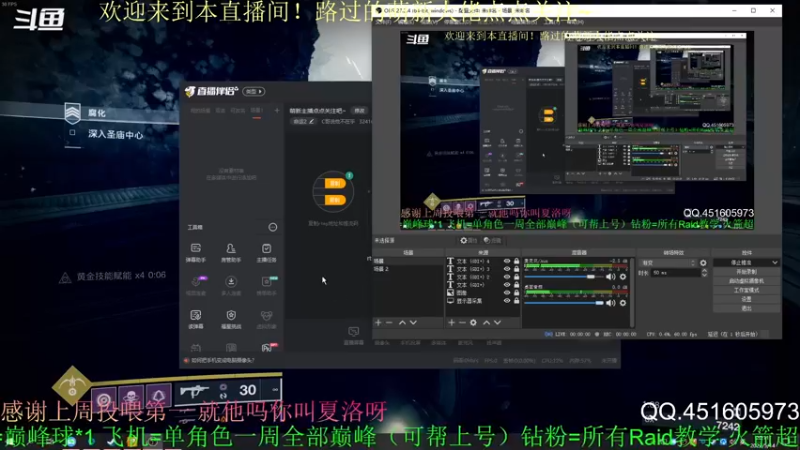Toggle visibility of the 显示器采集 source

[x=507, y=301]
